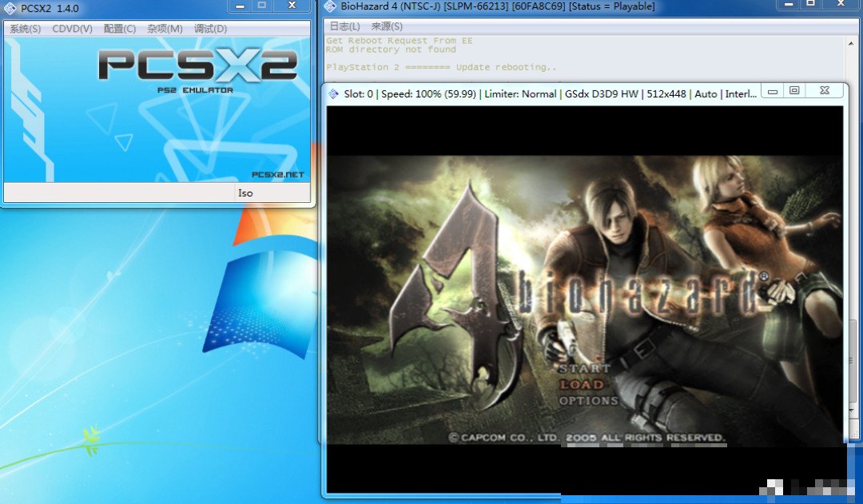Select OPTIONS on the game title screen
This screenshot has width=863, height=504.
pyautogui.click(x=588, y=400)
